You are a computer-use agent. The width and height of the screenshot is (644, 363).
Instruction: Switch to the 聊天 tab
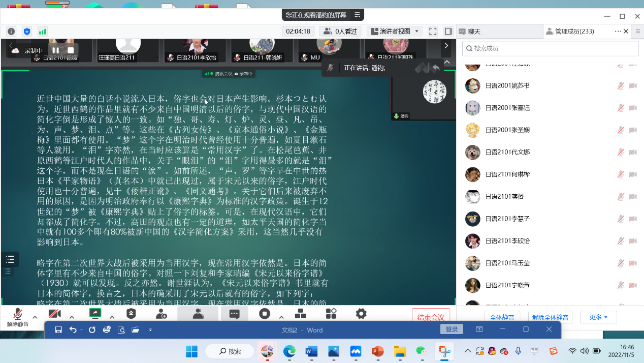[473, 32]
